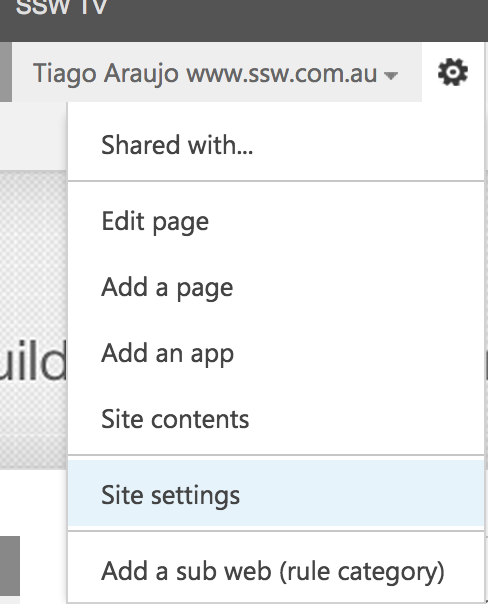Click the partial 'uild' banner heading text

tap(34, 360)
